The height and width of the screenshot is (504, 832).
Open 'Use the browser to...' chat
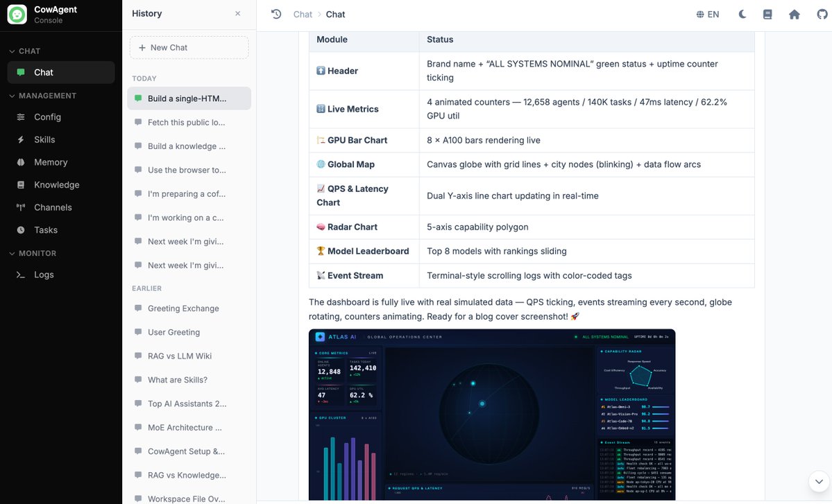tap(189, 170)
